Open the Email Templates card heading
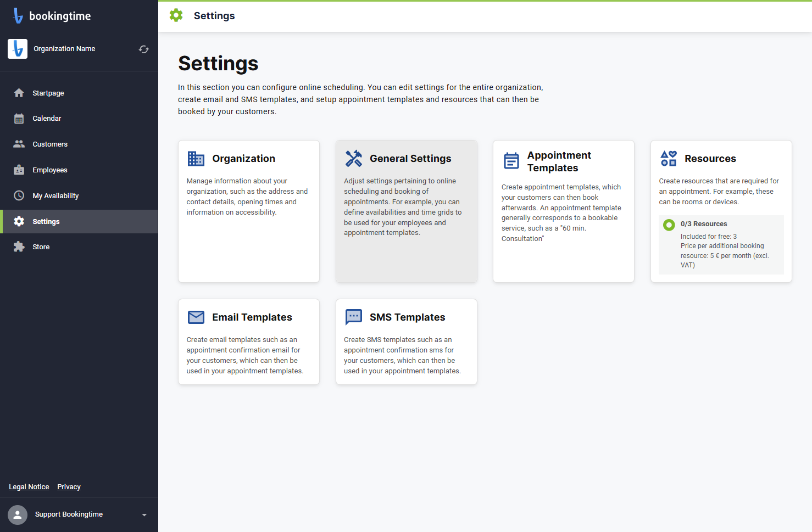The height and width of the screenshot is (532, 812). 252,317
